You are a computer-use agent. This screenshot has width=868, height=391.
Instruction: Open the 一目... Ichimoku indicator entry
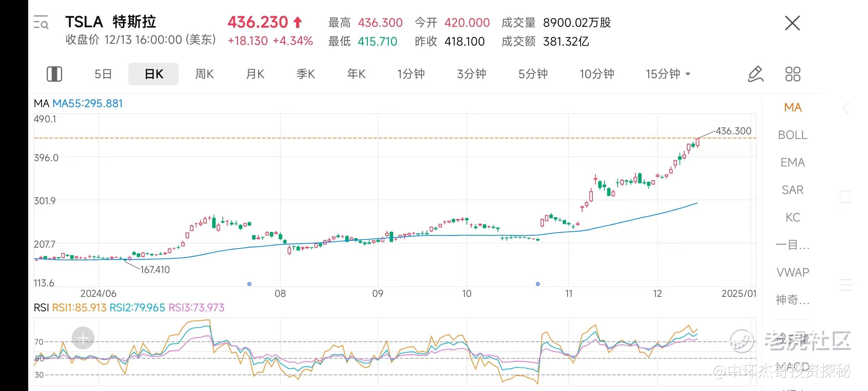(792, 245)
